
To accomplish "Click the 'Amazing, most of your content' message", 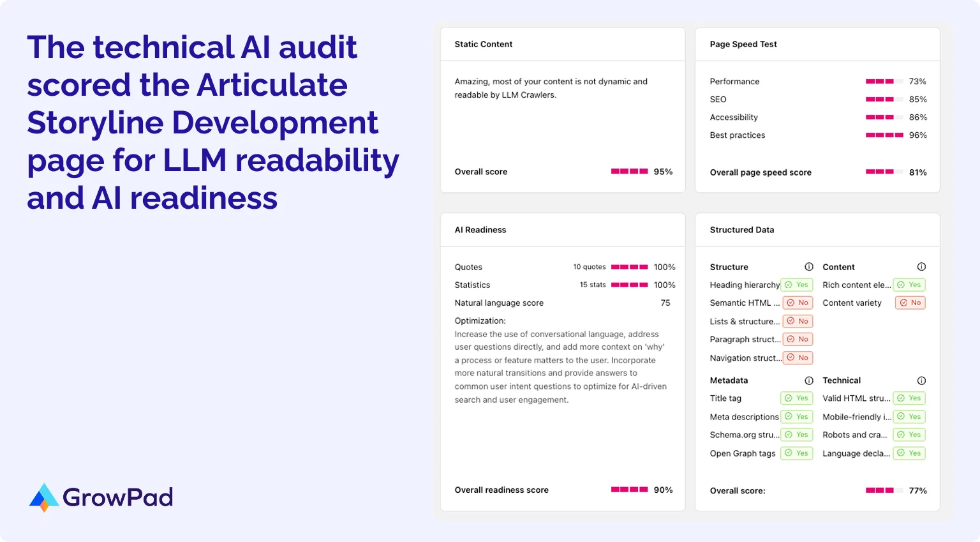I will click(x=551, y=88).
